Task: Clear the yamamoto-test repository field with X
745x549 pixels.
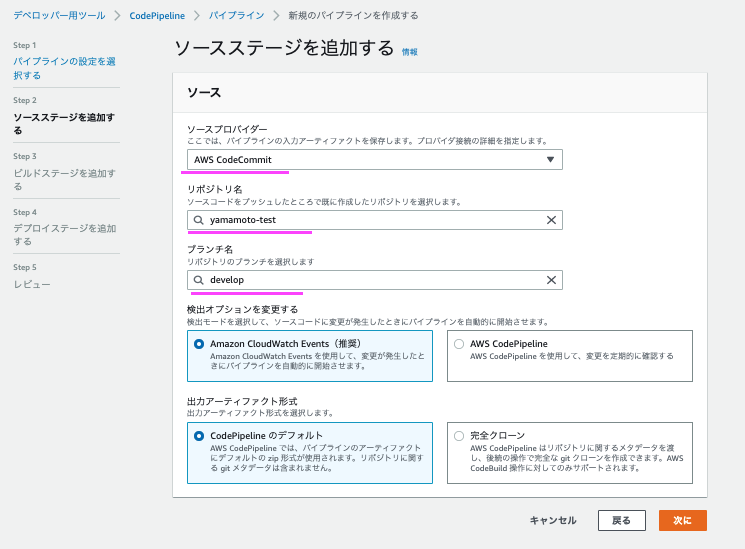Action: click(551, 220)
